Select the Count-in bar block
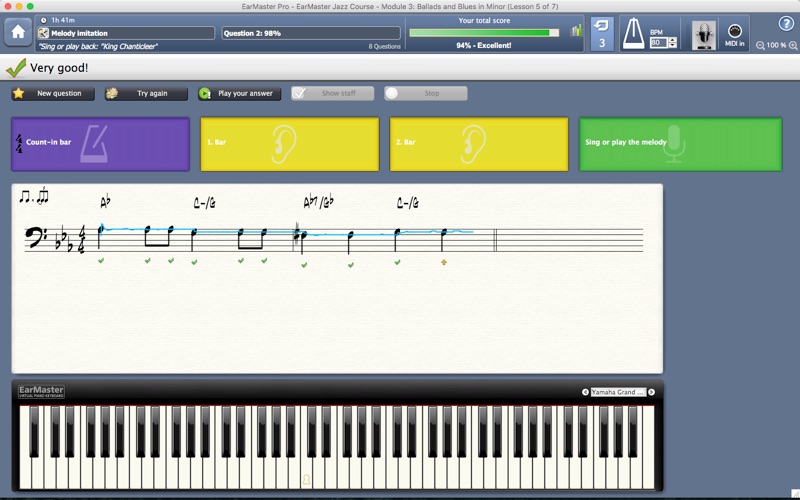This screenshot has width=800, height=500. [101, 144]
